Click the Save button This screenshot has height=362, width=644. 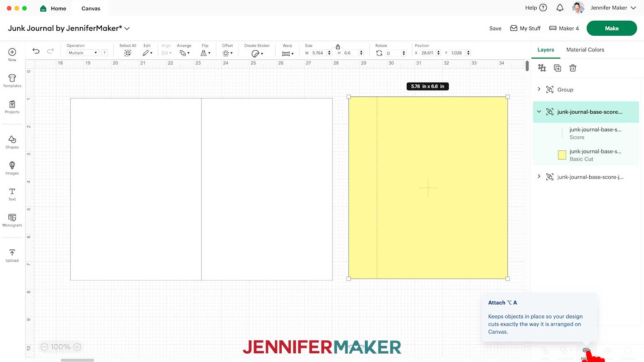[495, 28]
